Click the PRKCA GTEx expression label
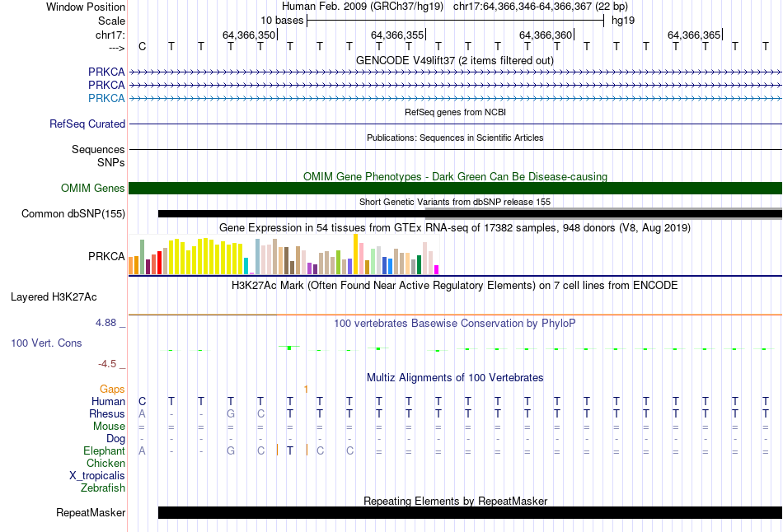Screen dimensions: 783x532 pos(106,256)
